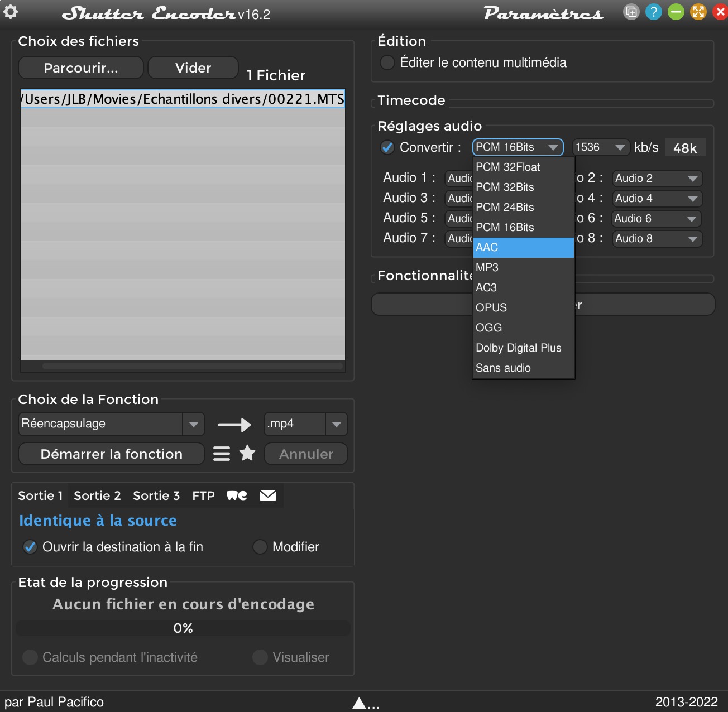
Task: Click the Fonctionnalités section header
Action: (425, 276)
